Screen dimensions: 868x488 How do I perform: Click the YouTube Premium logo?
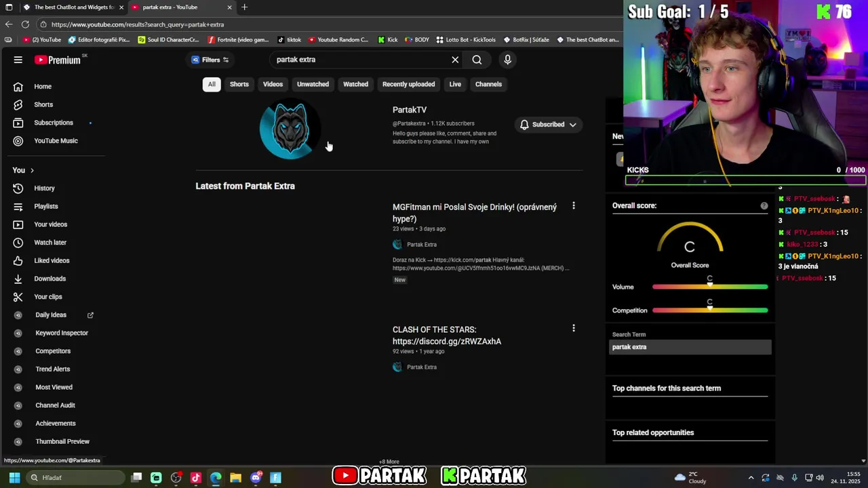(58, 60)
